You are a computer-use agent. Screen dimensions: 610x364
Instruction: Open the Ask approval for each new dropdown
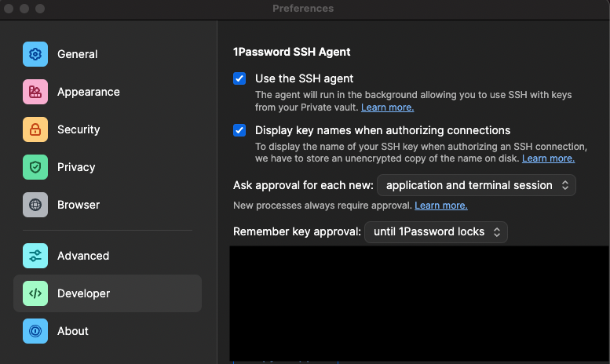pyautogui.click(x=477, y=185)
